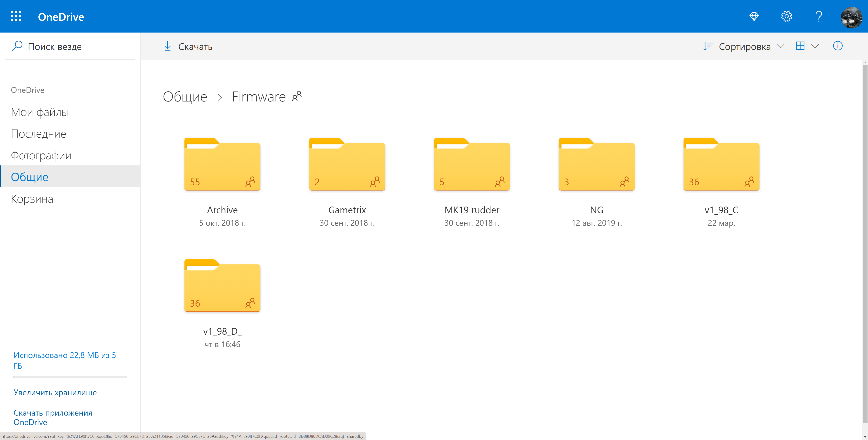Click the help question mark icon
This screenshot has width=868, height=440.
(x=818, y=16)
